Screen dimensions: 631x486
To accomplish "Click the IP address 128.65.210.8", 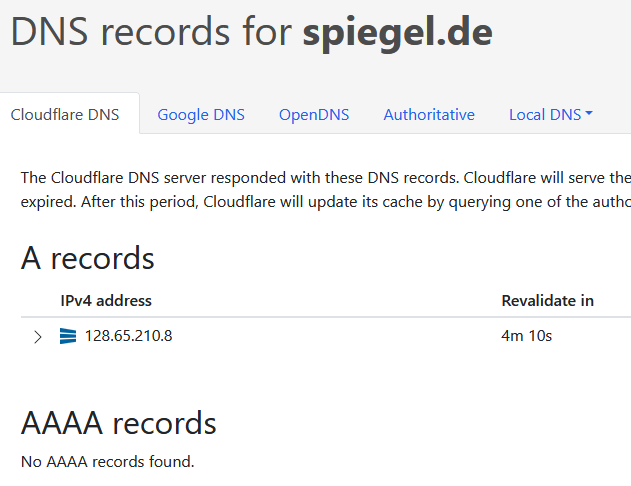I will tap(129, 336).
